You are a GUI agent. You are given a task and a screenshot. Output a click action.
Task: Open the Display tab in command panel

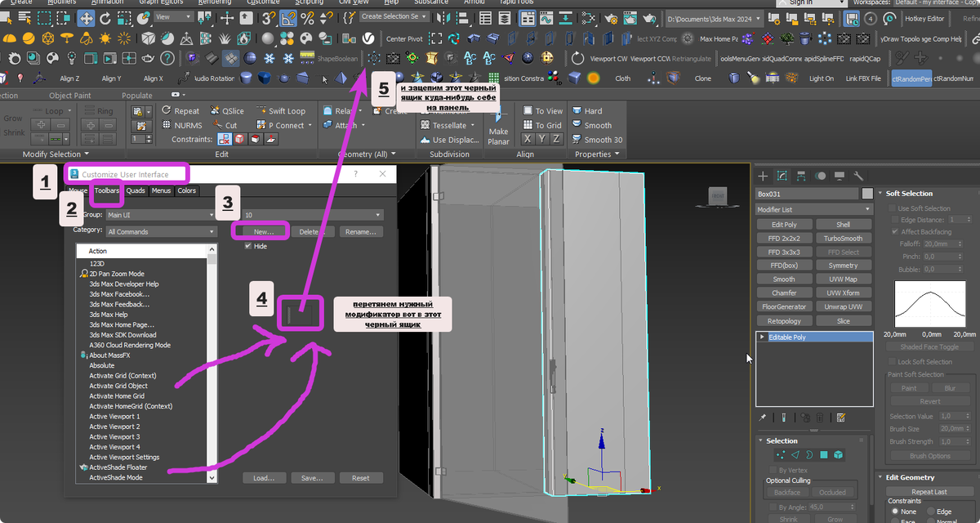[839, 176]
